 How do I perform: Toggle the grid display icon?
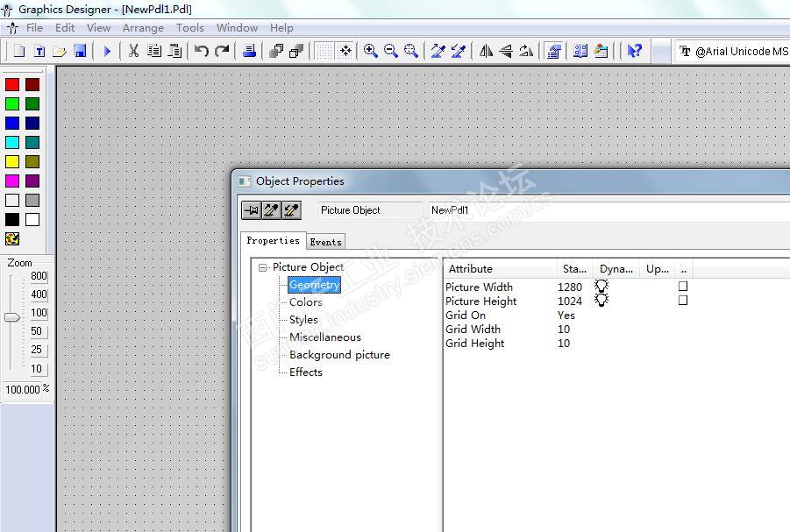(324, 51)
